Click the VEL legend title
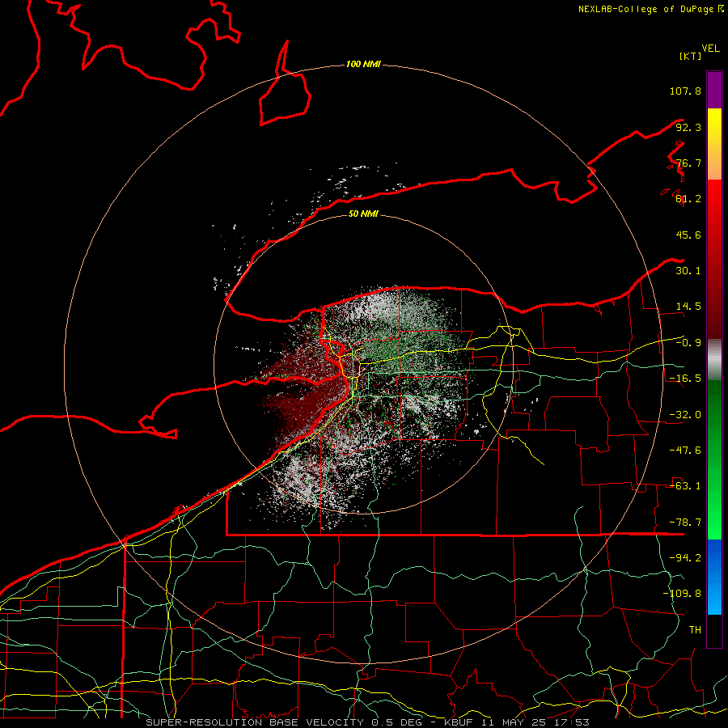This screenshot has height=728, width=728. 710,49
